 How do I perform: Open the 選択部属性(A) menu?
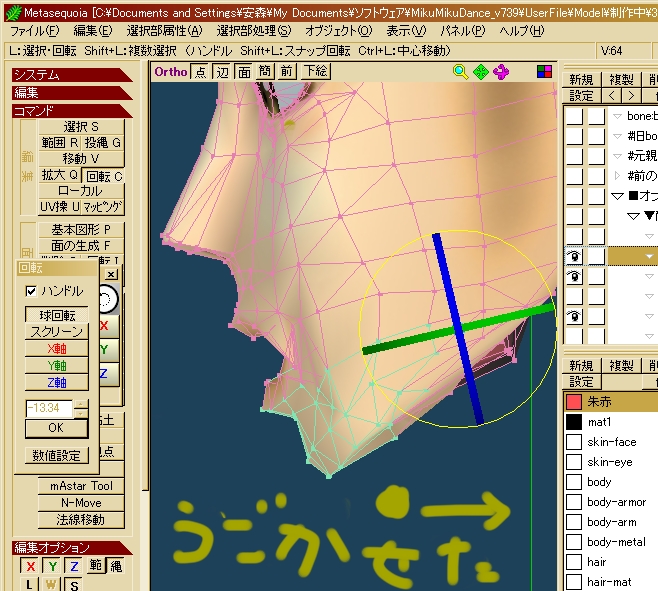[x=164, y=31]
